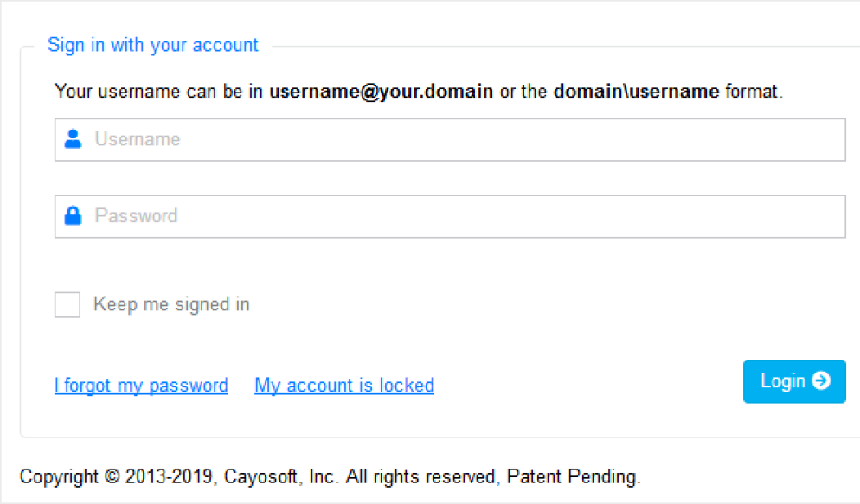This screenshot has height=504, width=860.
Task: Click the 'Keep me signed in' label
Action: click(171, 304)
